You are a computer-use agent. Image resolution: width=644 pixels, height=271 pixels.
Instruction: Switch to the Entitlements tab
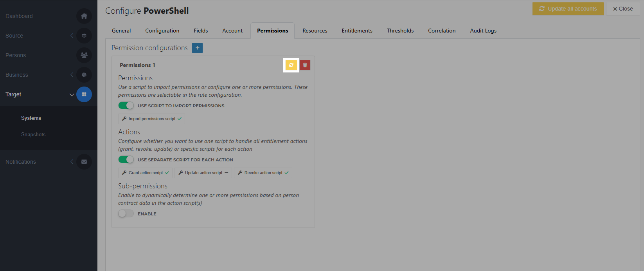coord(357,31)
